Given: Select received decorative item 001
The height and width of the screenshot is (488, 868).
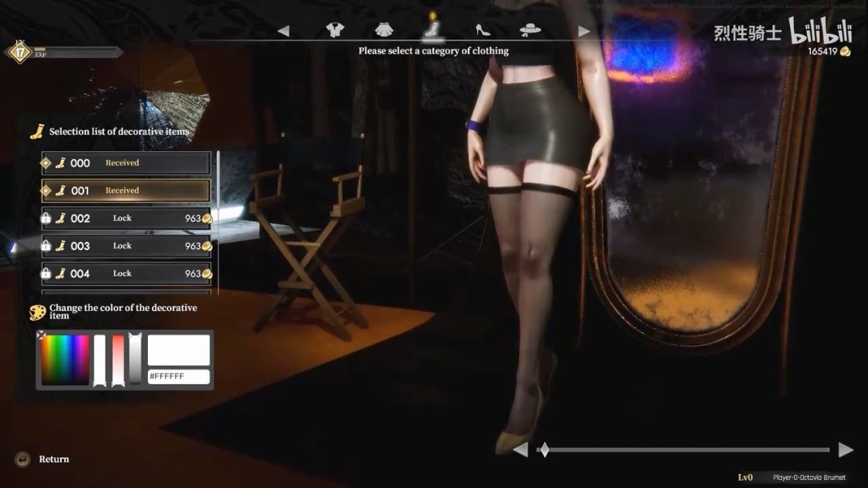Looking at the screenshot, I should pos(126,191).
